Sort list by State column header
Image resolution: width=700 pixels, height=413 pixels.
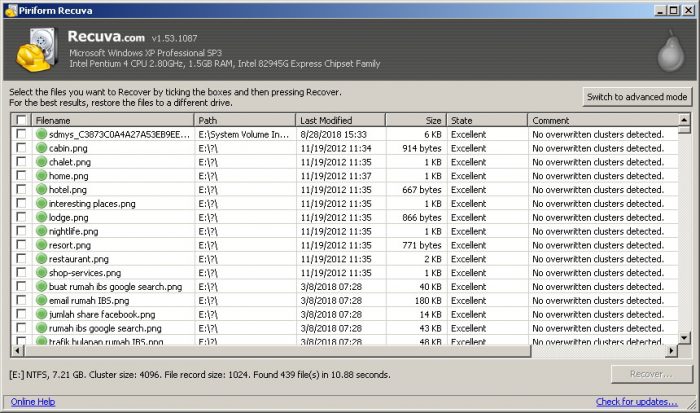(488, 120)
